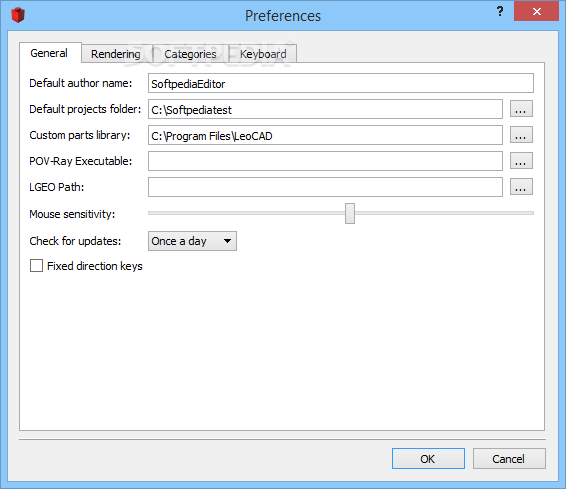Click the Default author name field
This screenshot has height=489, width=566.
point(341,83)
